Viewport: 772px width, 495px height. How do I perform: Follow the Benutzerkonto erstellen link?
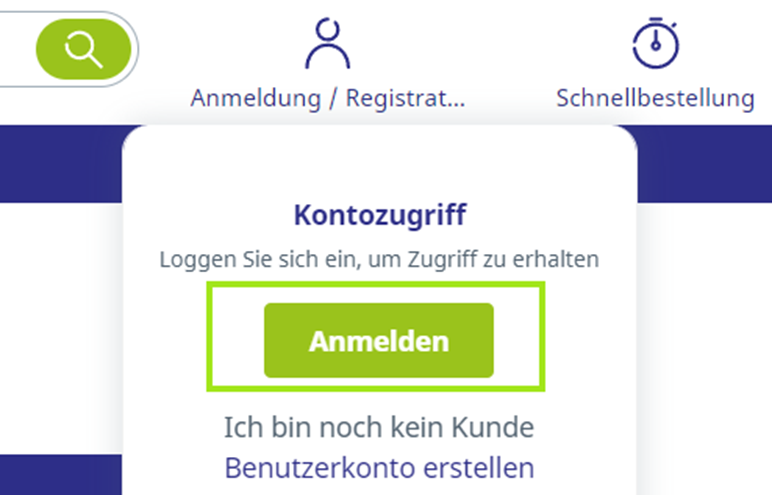(379, 467)
